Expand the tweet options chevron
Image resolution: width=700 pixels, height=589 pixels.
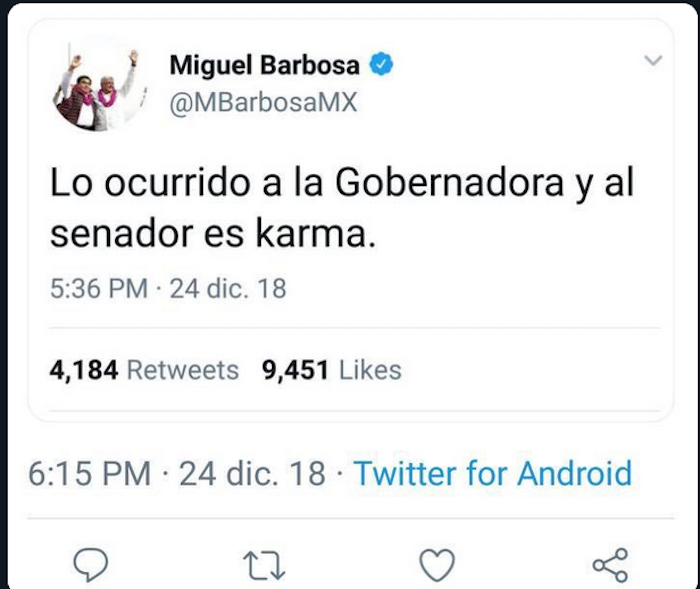pyautogui.click(x=654, y=59)
